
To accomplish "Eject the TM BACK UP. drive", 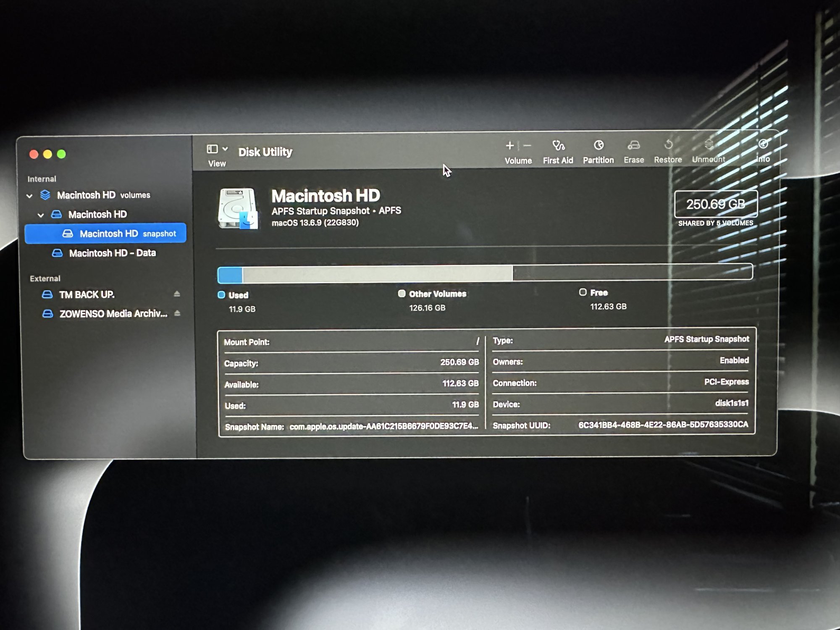I will click(177, 294).
